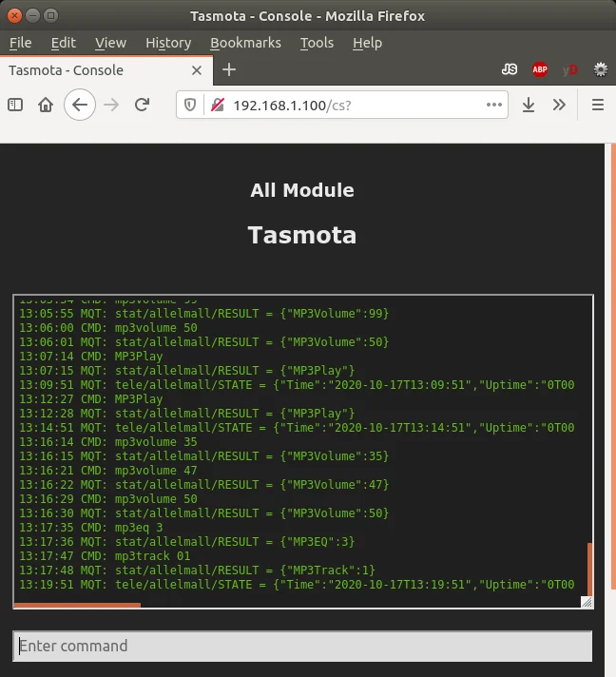Screen dimensions: 616x677
Task: Click log line '13:17:35 CMD: mp3eq 3'
Action: [x=91, y=527]
